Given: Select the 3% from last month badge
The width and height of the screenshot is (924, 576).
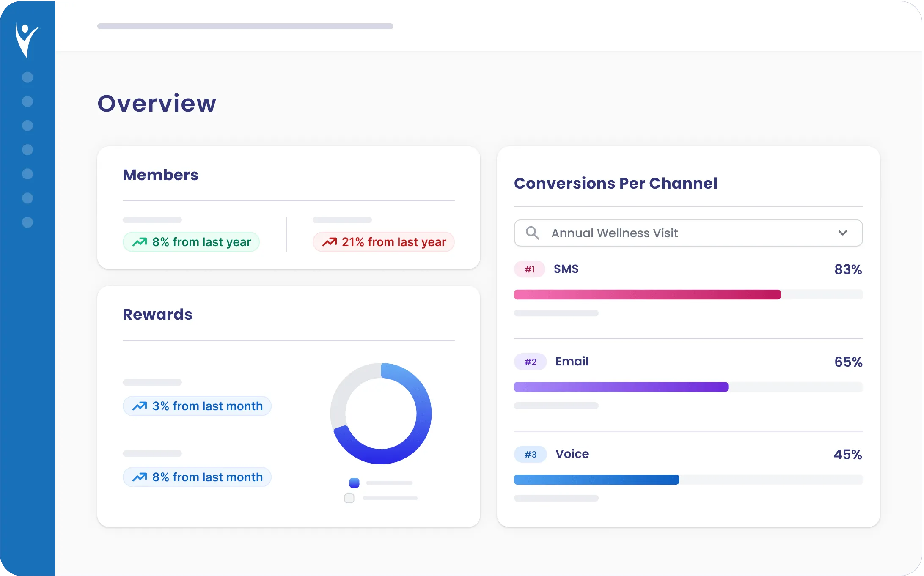Looking at the screenshot, I should coord(197,406).
